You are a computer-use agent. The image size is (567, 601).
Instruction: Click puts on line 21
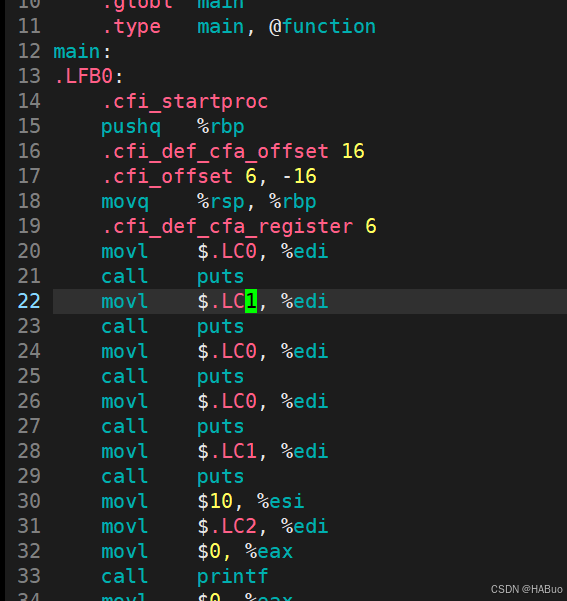pyautogui.click(x=220, y=277)
